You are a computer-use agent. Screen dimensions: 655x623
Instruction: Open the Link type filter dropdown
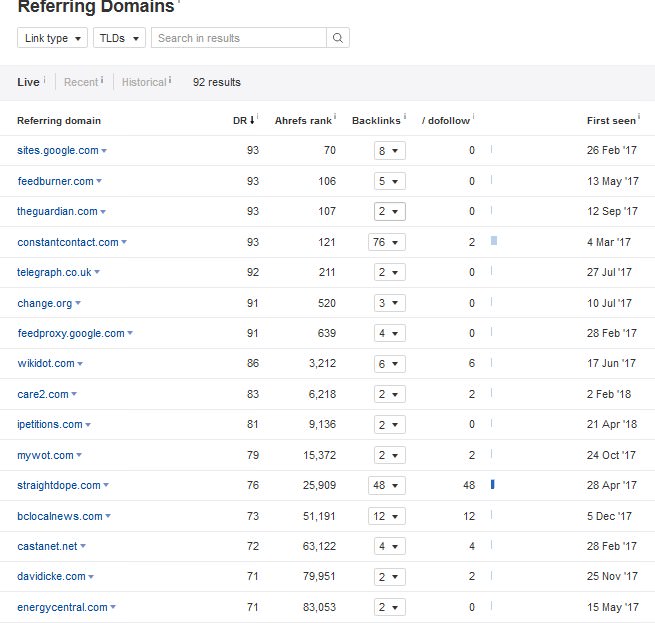pos(52,38)
